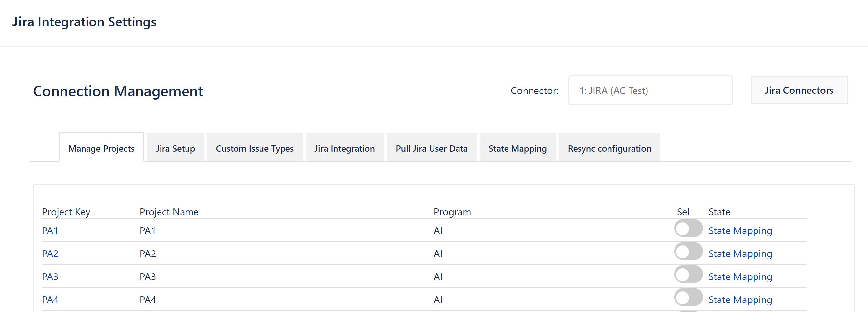Click the PA1 project name cell

click(148, 231)
